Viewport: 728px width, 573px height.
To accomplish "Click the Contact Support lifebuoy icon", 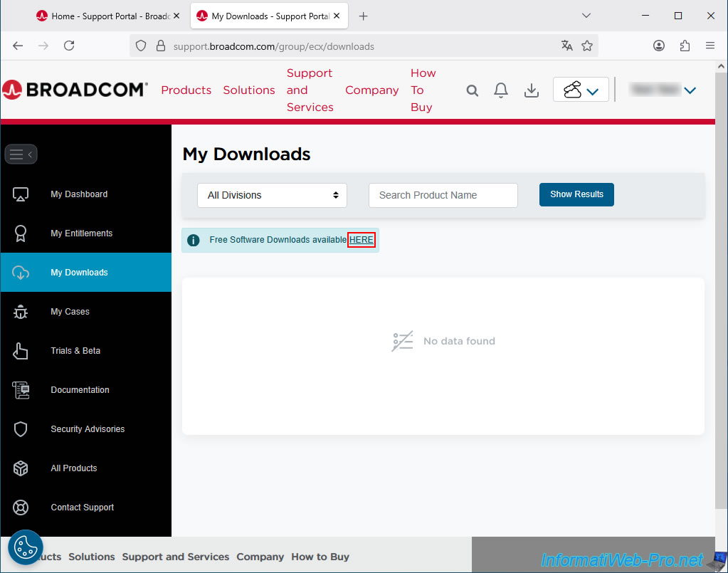I will coord(21,508).
